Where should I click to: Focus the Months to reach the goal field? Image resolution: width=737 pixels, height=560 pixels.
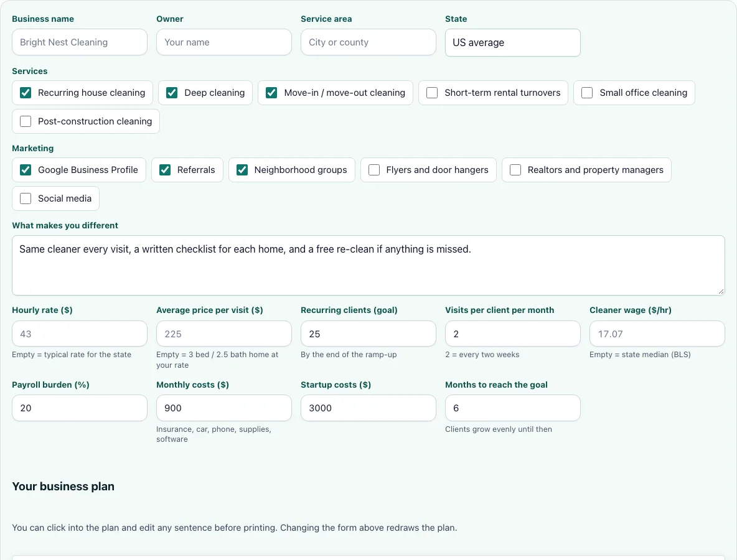[513, 408]
